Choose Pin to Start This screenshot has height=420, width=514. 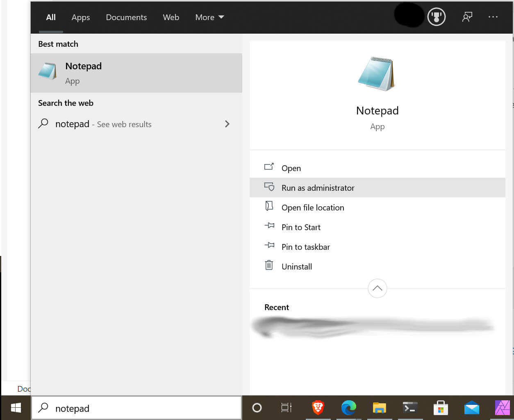tap(378, 227)
